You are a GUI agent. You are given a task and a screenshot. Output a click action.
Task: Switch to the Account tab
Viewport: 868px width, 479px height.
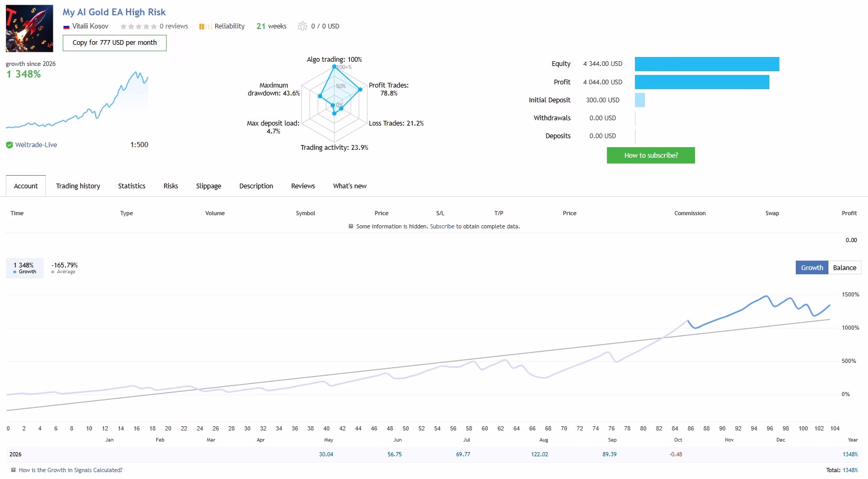(26, 186)
